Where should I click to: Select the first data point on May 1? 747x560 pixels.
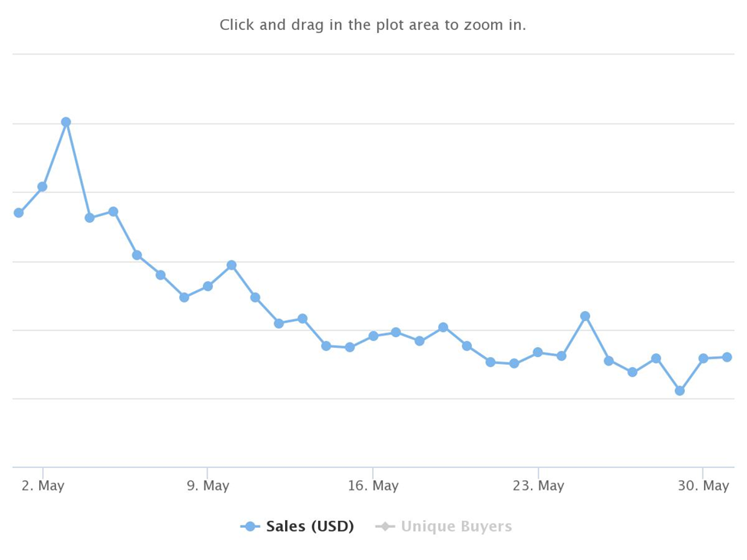(x=18, y=213)
